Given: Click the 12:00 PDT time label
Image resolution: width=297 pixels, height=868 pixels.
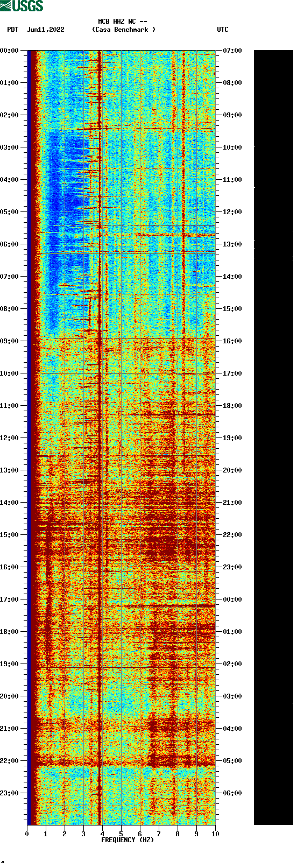Looking at the screenshot, I should pos(10,438).
